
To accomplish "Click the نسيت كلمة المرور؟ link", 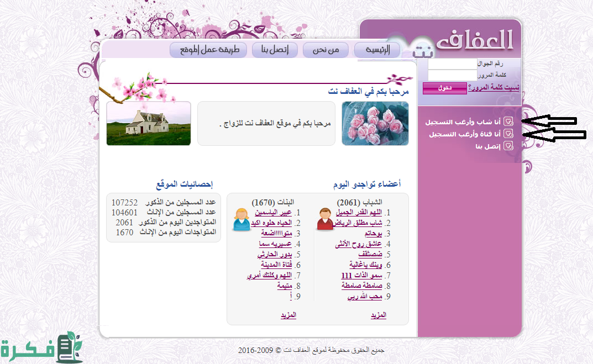I will click(494, 87).
